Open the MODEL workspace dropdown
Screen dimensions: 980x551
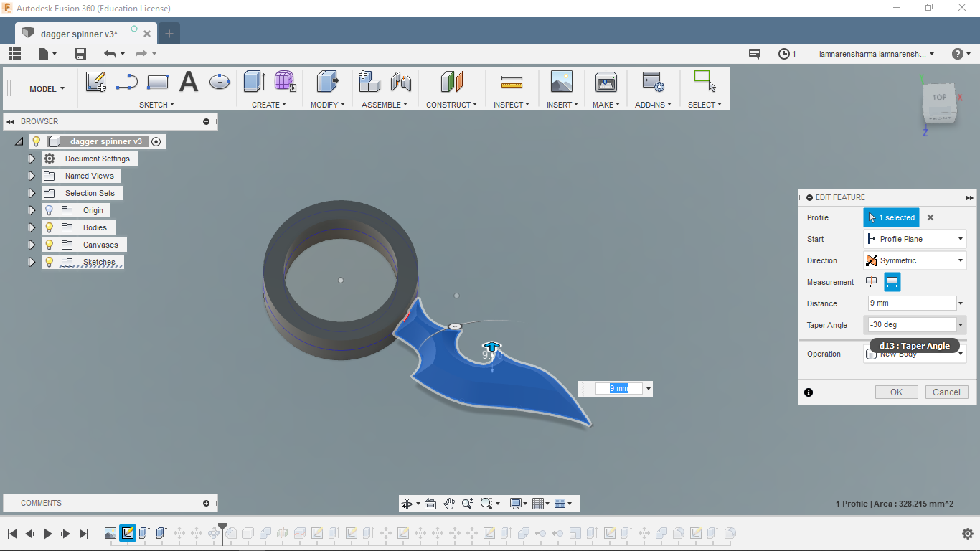point(47,89)
